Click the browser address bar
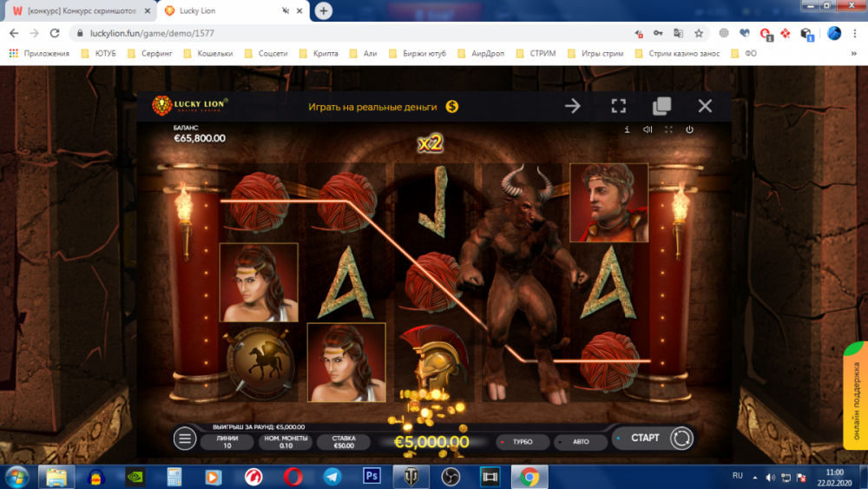The width and height of the screenshot is (868, 489). point(347,33)
